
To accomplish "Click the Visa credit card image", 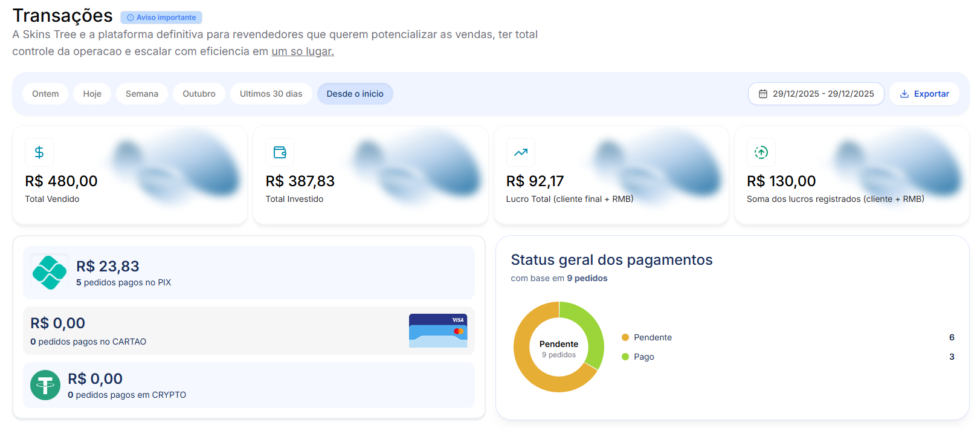I will 437,330.
